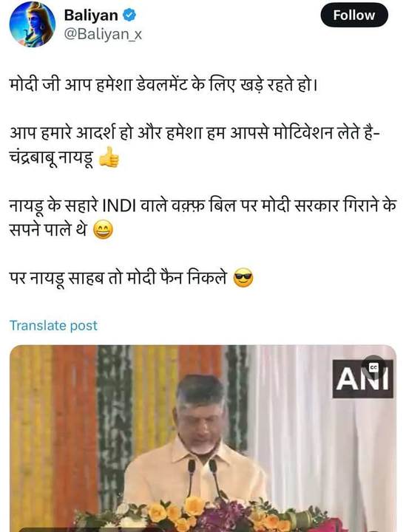This screenshot has width=406, height=532.
Task: Click the name चंद्रबाबू नायडू in the post
Action: (51, 157)
